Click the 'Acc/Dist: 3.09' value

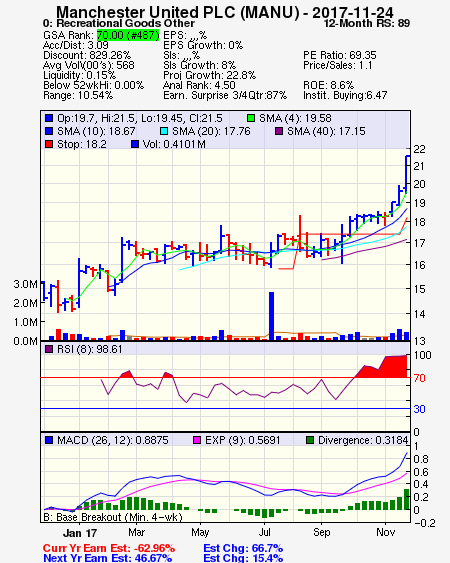(x=76, y=45)
